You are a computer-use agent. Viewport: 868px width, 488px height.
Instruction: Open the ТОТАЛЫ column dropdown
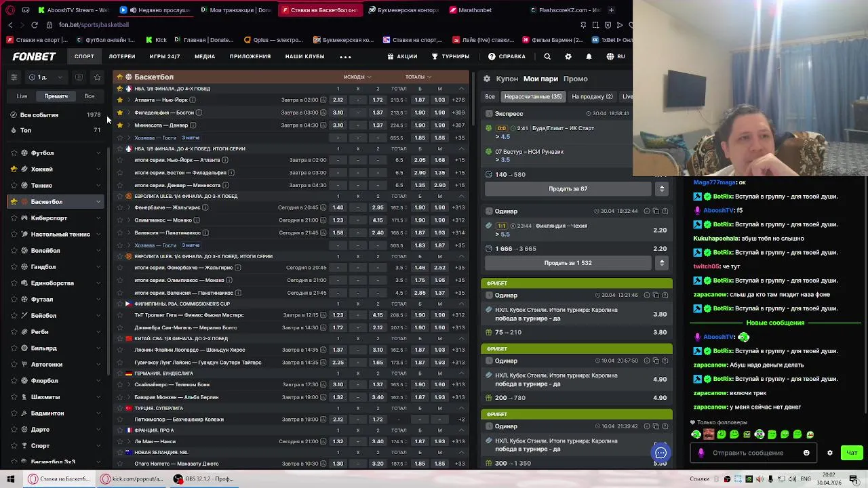point(418,77)
